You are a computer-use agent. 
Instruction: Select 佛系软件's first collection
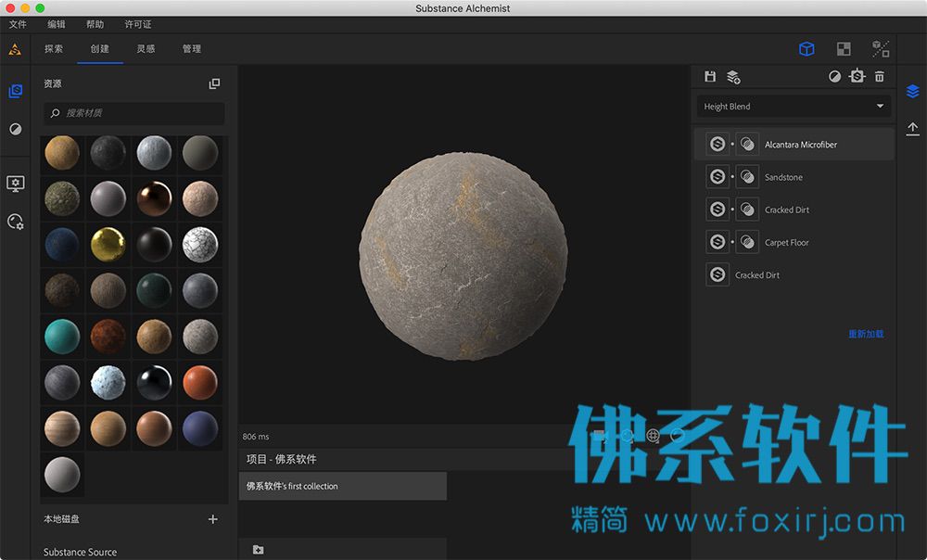(342, 486)
